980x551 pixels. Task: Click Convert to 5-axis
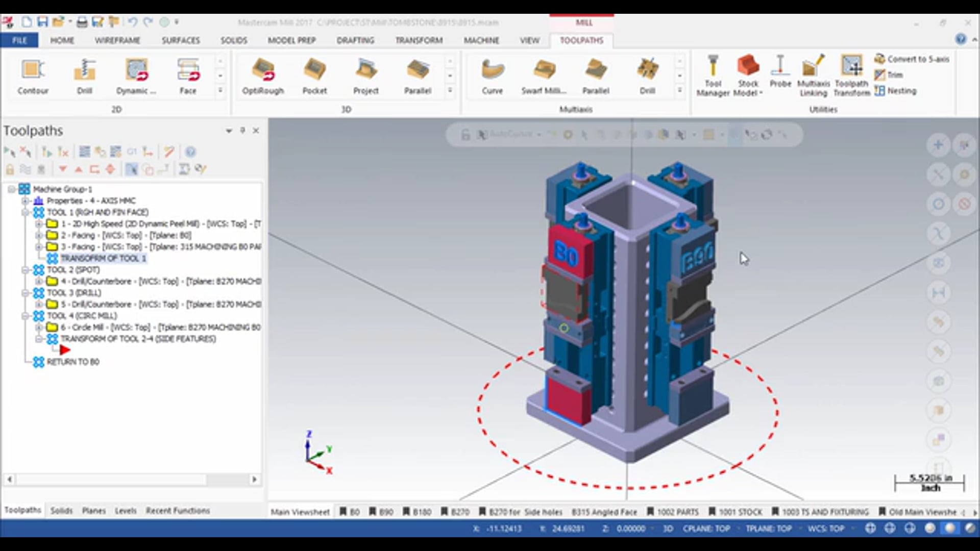pyautogui.click(x=912, y=59)
